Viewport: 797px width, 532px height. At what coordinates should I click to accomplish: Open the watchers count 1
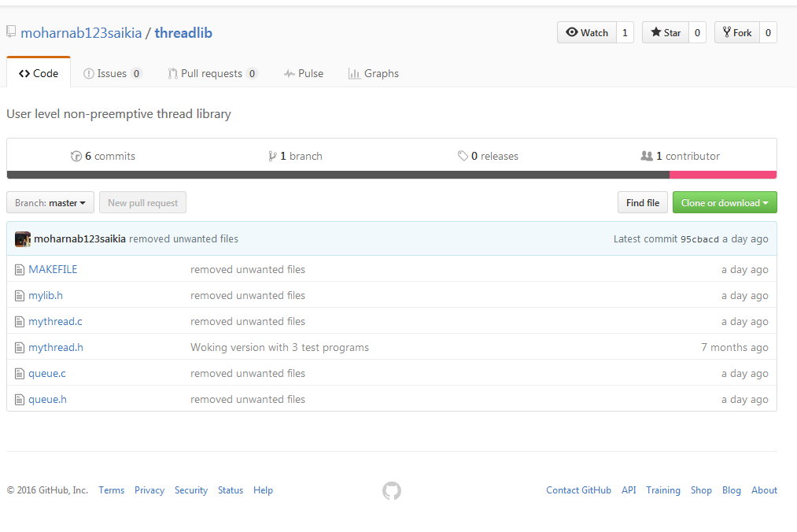(x=625, y=32)
